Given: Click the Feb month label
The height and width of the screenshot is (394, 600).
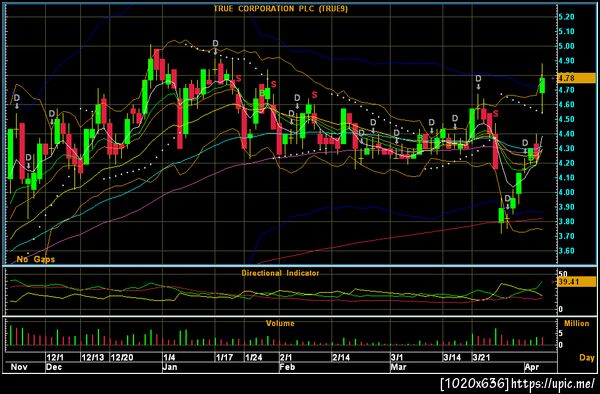Looking at the screenshot, I should 287,367.
